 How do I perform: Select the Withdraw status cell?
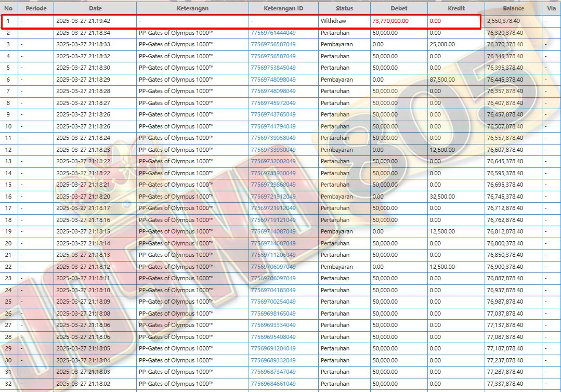pyautogui.click(x=333, y=21)
